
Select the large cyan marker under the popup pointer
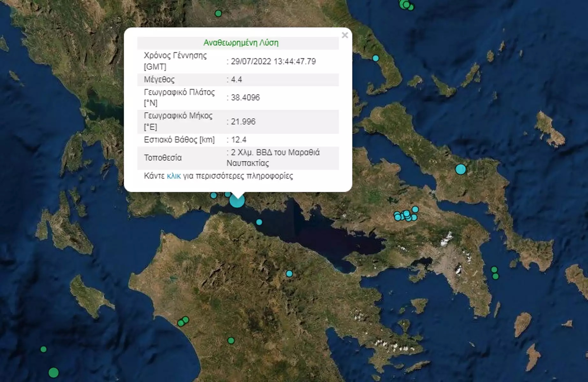[x=237, y=201]
